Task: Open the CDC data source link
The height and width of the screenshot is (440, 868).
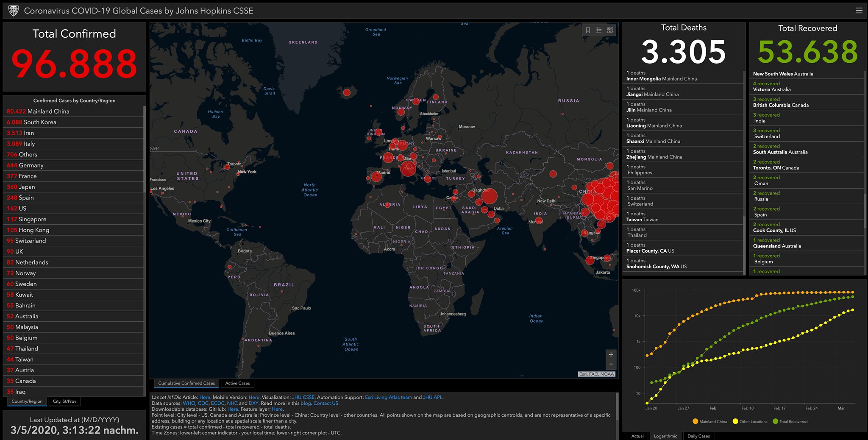Action: click(x=203, y=404)
